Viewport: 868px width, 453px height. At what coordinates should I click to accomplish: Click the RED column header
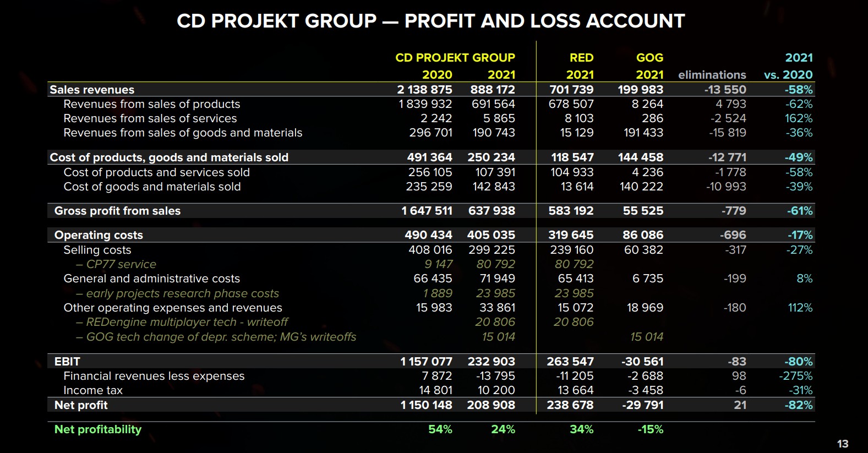581,58
